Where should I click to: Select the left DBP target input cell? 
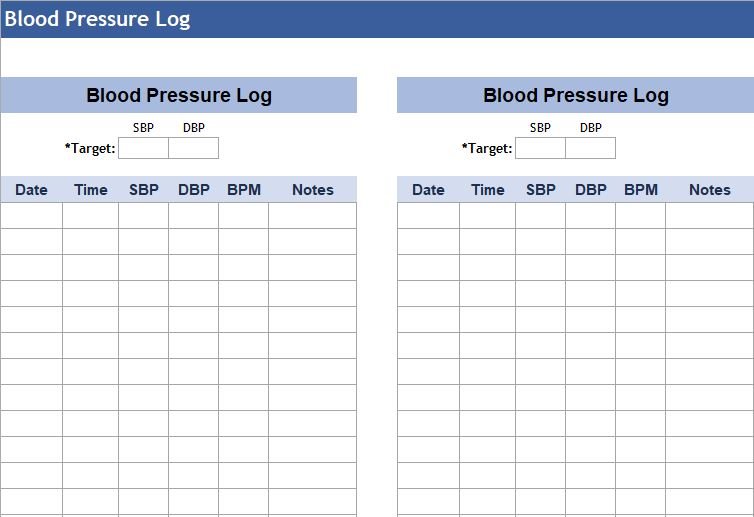point(194,148)
